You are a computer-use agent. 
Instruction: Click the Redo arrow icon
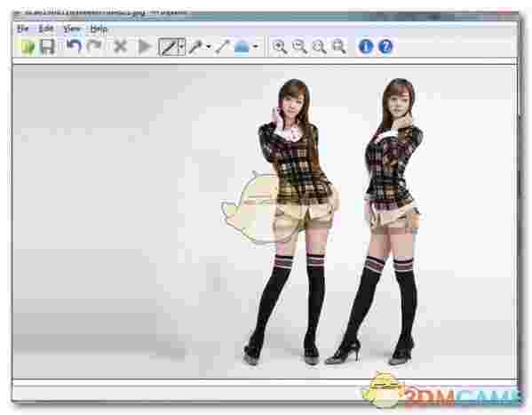click(x=94, y=46)
